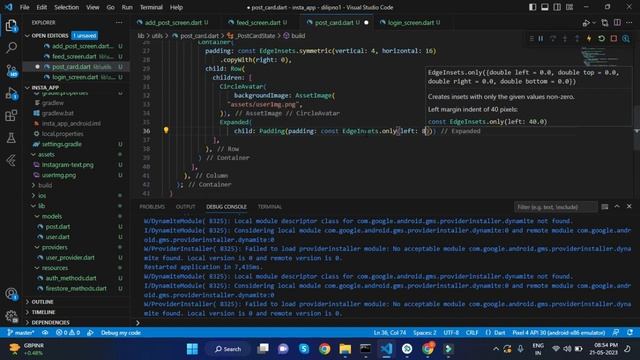The image size is (640, 360).
Task: Open the Output panel tab
Action: click(185, 207)
